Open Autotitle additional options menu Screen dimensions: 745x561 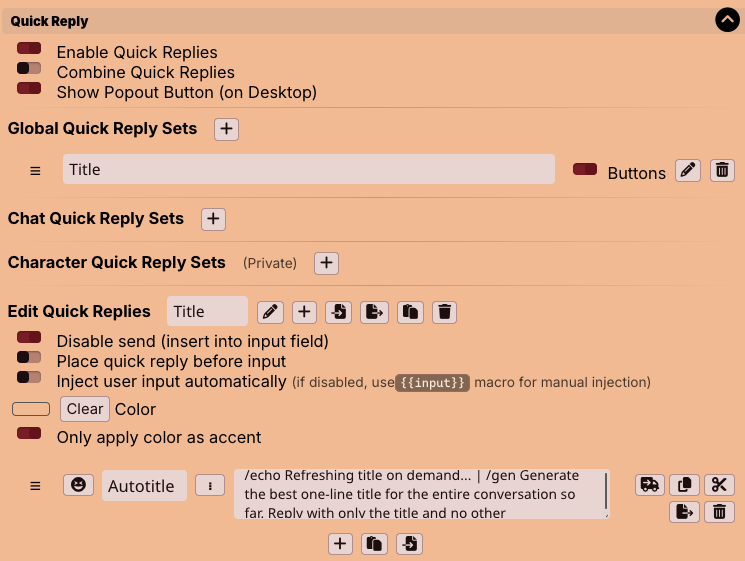pyautogui.click(x=210, y=485)
